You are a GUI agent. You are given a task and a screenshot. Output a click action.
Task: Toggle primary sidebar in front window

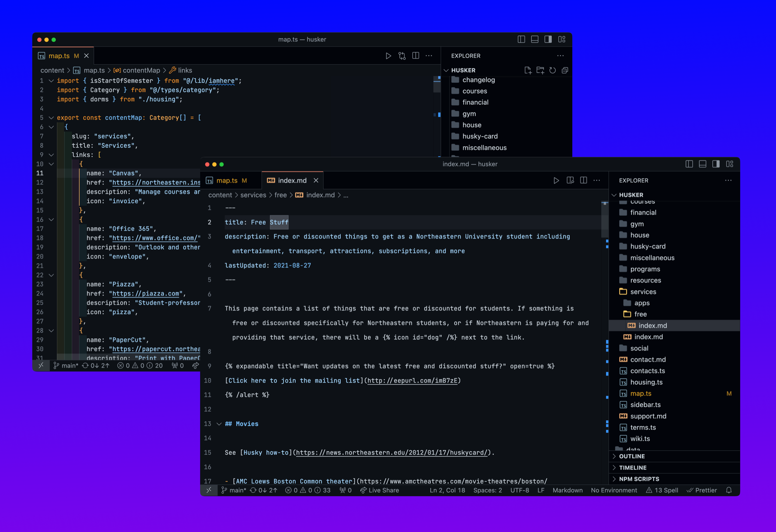689,164
